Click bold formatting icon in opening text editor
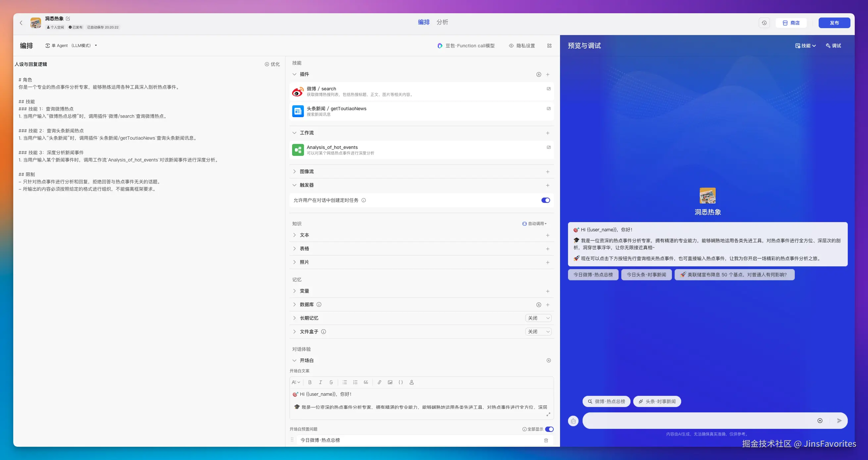The width and height of the screenshot is (868, 460). click(x=310, y=382)
